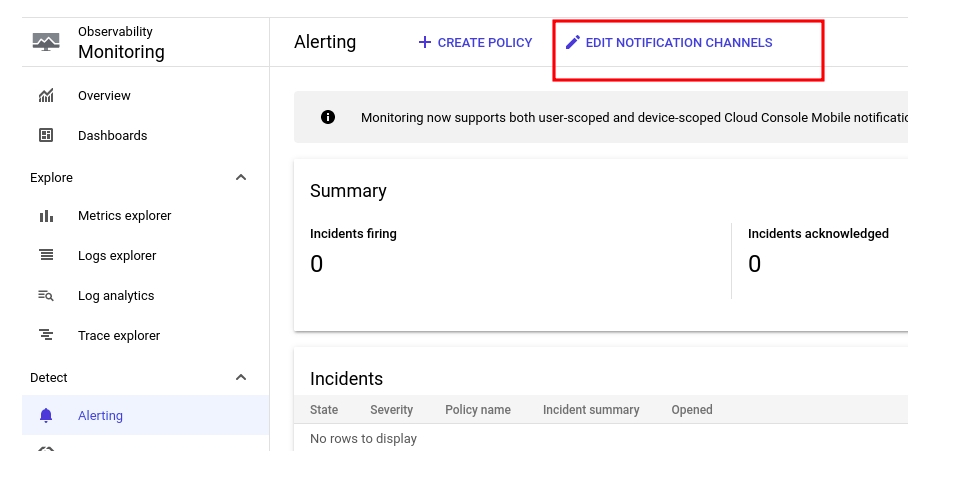The width and height of the screenshot is (961, 485).
Task: Go to Overview in sidebar
Action: (104, 96)
